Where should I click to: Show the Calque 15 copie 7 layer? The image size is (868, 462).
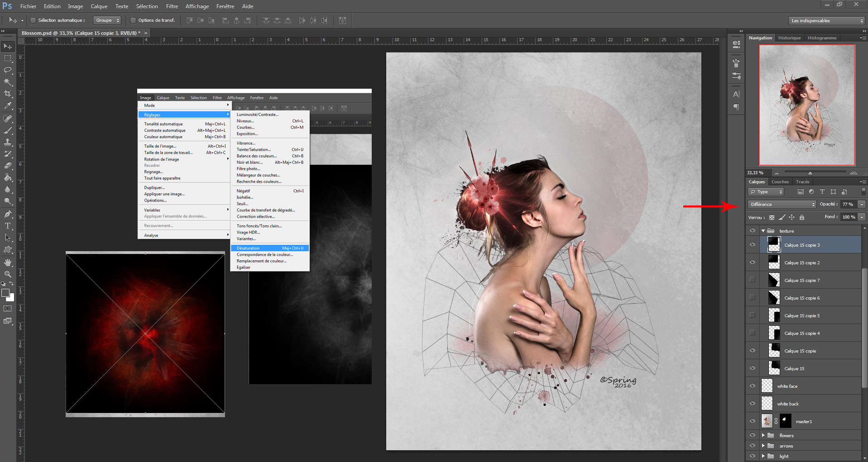[x=753, y=280]
